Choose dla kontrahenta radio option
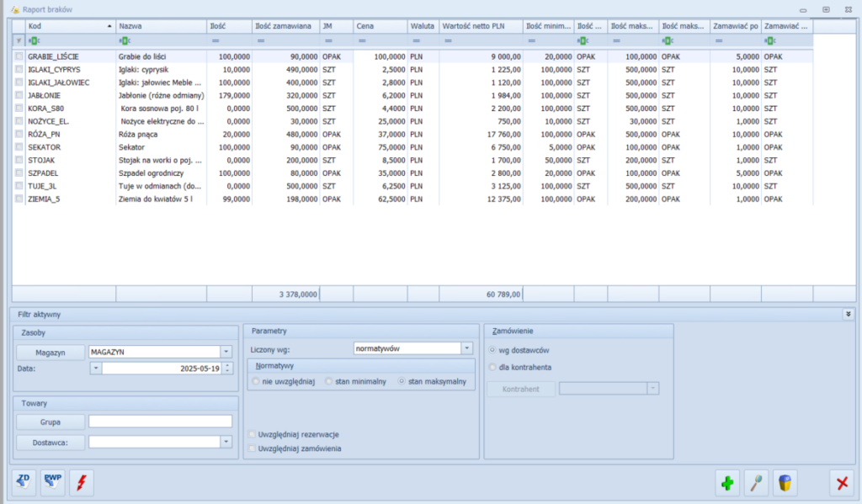This screenshot has width=862, height=504. point(492,367)
